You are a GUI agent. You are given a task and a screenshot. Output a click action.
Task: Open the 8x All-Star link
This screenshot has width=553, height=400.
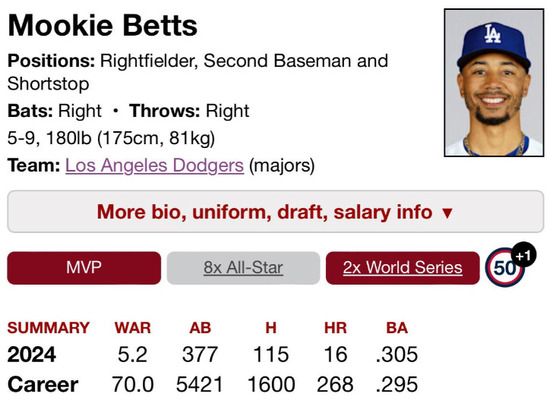(243, 268)
